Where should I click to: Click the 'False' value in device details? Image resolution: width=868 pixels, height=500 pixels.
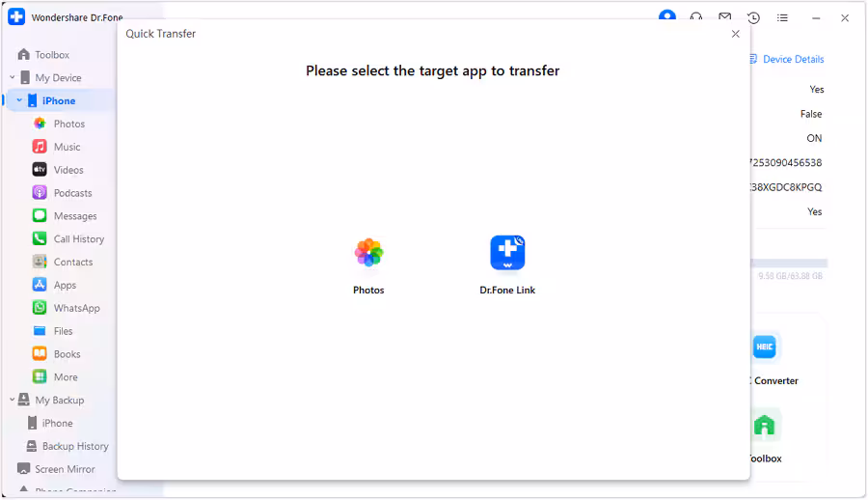[811, 114]
